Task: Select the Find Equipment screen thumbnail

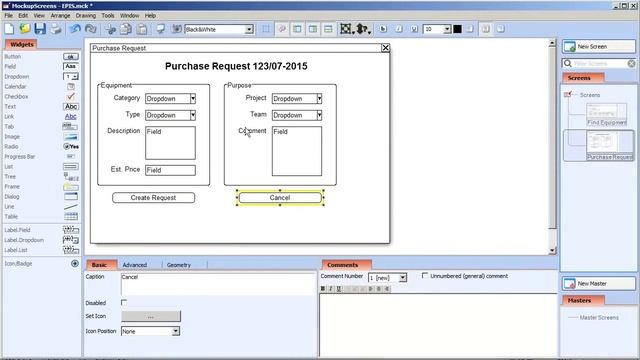Action: pyautogui.click(x=607, y=114)
